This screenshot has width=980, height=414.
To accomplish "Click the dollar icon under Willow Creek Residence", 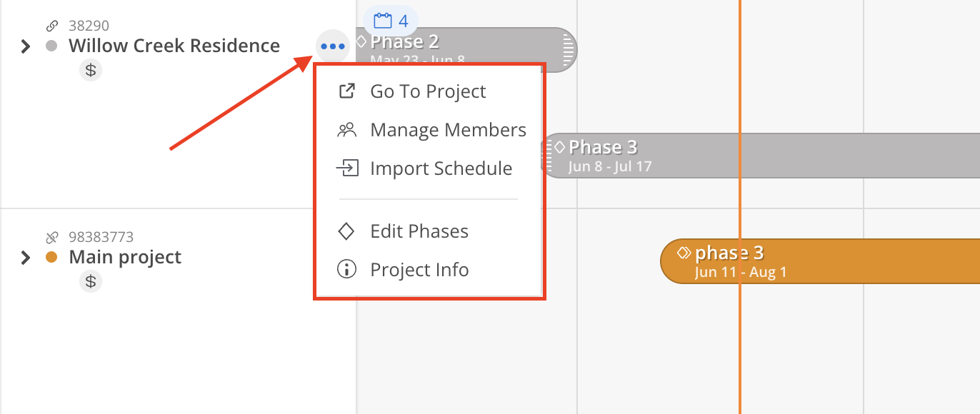I will point(91,70).
